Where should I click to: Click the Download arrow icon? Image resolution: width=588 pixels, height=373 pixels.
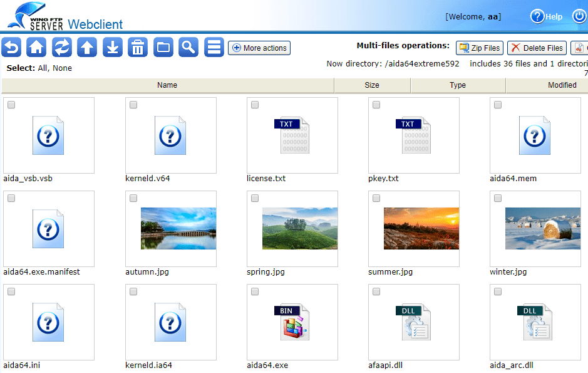pyautogui.click(x=113, y=47)
